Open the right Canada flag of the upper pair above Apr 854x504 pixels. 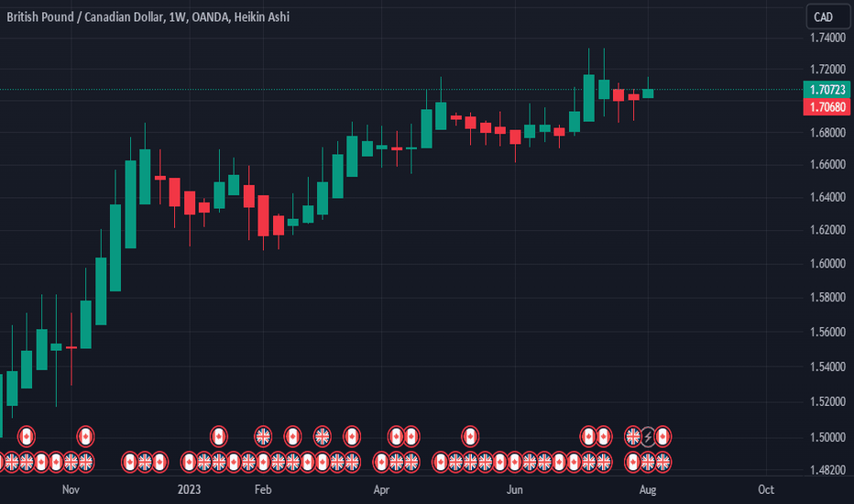pos(411,436)
